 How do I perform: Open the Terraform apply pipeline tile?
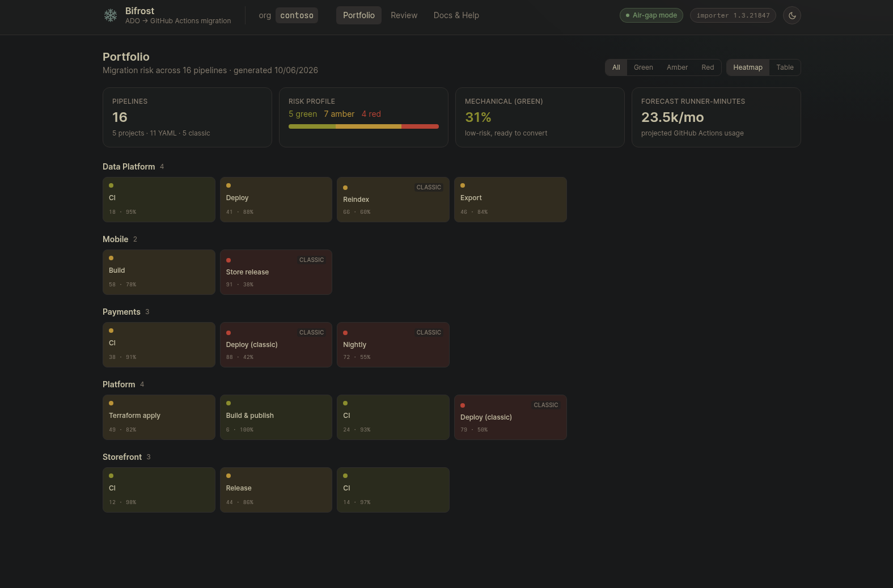[x=159, y=417]
